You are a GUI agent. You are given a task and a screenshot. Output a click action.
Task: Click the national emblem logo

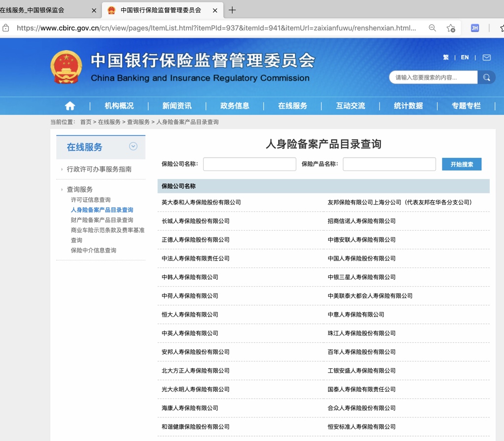click(66, 67)
